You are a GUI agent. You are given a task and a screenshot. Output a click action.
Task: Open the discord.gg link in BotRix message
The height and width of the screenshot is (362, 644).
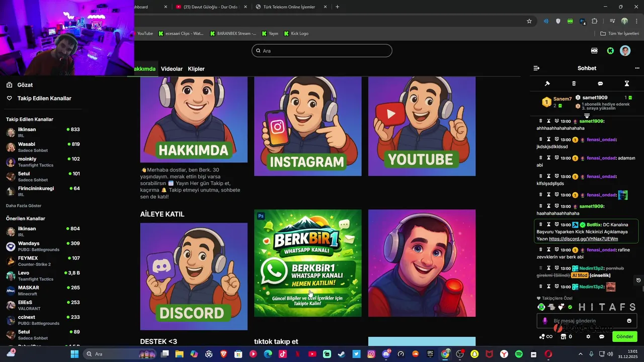tap(584, 239)
